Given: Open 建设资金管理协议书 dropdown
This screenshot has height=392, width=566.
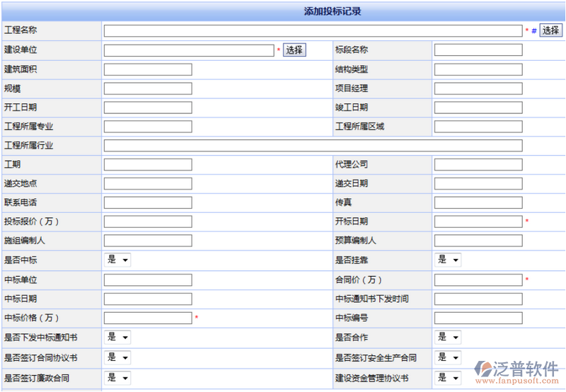Looking at the screenshot, I should coord(448,378).
